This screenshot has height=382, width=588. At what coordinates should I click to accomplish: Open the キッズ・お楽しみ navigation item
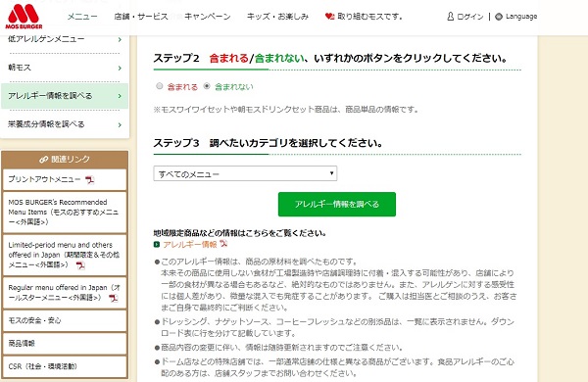click(x=277, y=17)
